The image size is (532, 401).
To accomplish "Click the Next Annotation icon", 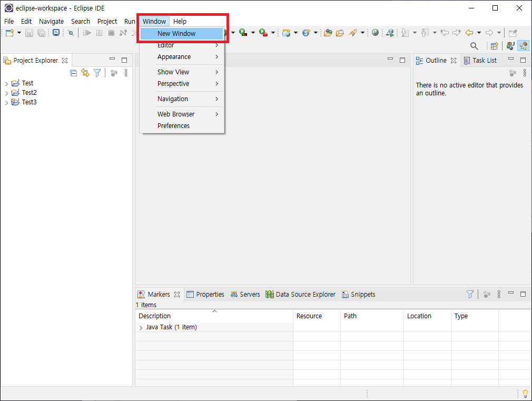I will coord(405,33).
